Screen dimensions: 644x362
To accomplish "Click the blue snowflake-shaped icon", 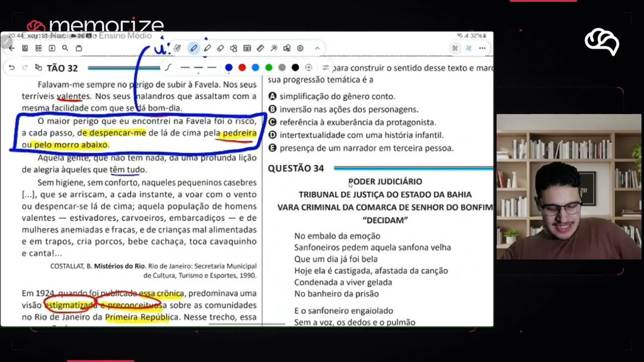I will 468,48.
